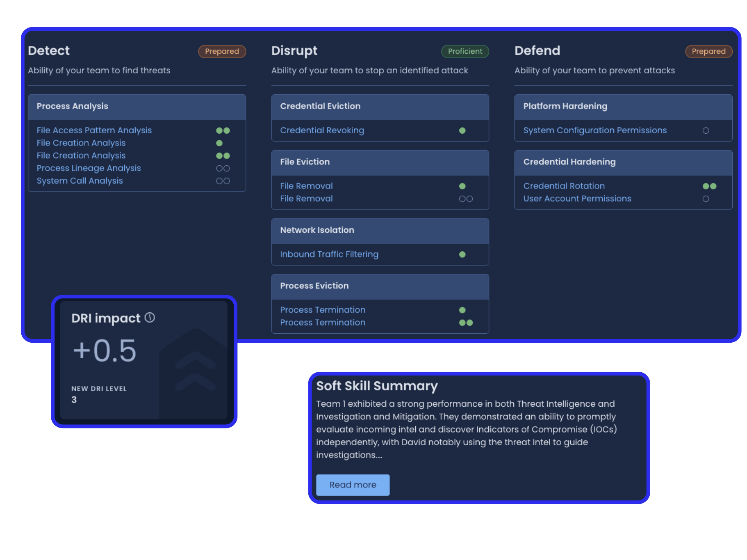Click the filled dot beside Credential Revoking

pyautogui.click(x=462, y=130)
